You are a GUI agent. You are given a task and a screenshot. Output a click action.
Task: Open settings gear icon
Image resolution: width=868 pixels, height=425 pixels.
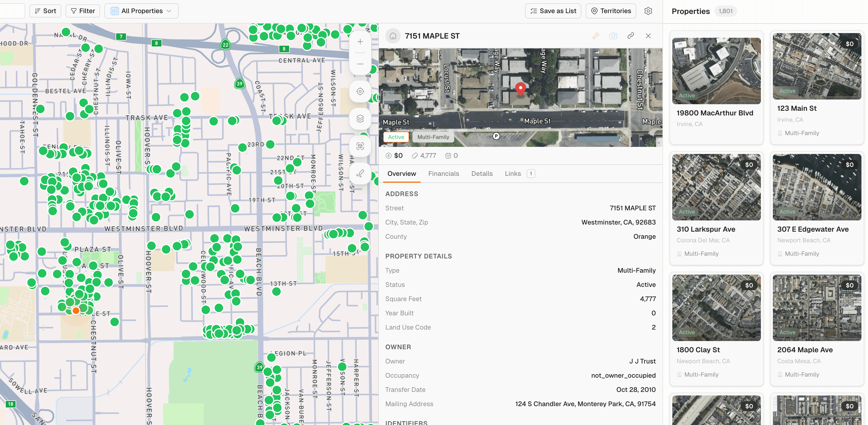point(648,11)
